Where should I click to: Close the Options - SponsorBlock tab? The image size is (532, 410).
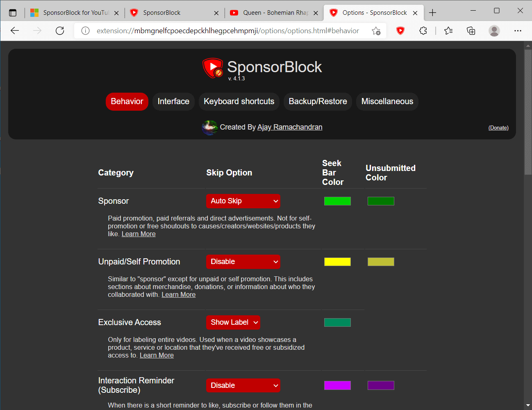coord(415,13)
